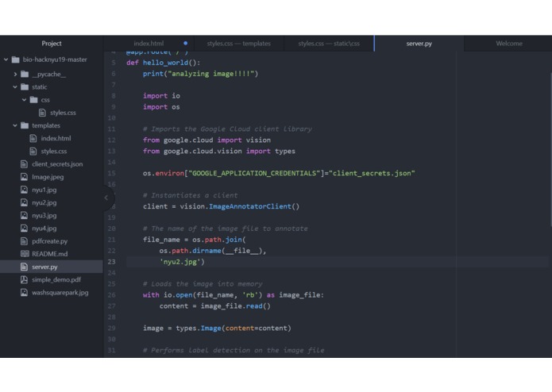Switch to the index.html tab
This screenshot has height=392, width=552.
click(x=149, y=44)
